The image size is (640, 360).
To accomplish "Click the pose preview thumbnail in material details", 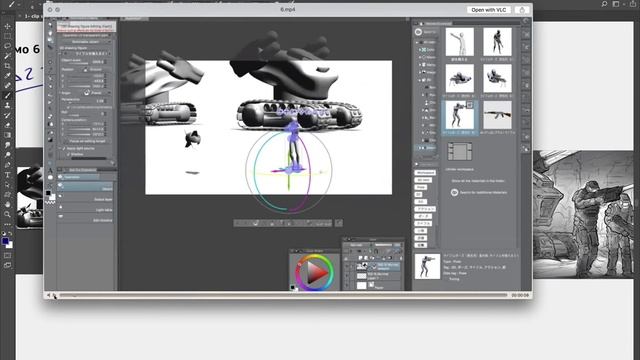I will (x=427, y=266).
